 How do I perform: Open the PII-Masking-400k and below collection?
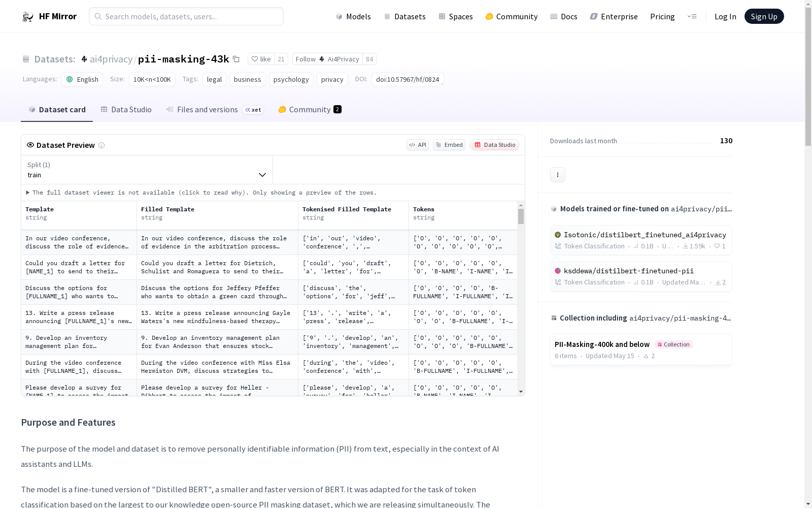pyautogui.click(x=641, y=350)
